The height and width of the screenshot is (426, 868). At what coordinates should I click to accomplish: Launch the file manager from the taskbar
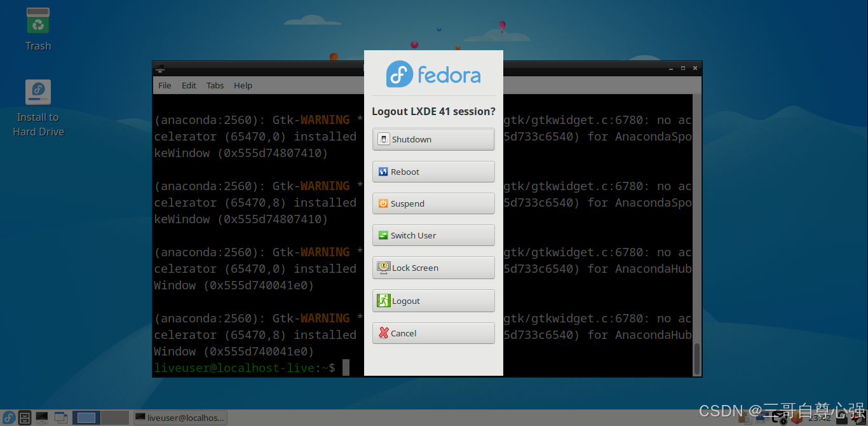point(25,418)
